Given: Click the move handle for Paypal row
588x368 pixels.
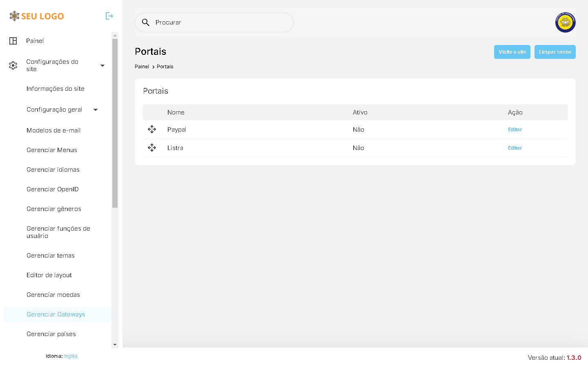Looking at the screenshot, I should click(152, 130).
